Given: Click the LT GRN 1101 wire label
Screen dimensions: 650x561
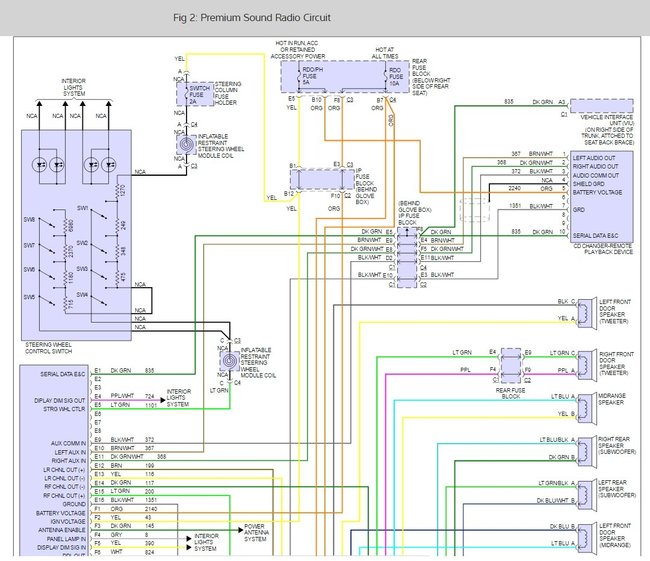Looking at the screenshot, I should tap(133, 405).
